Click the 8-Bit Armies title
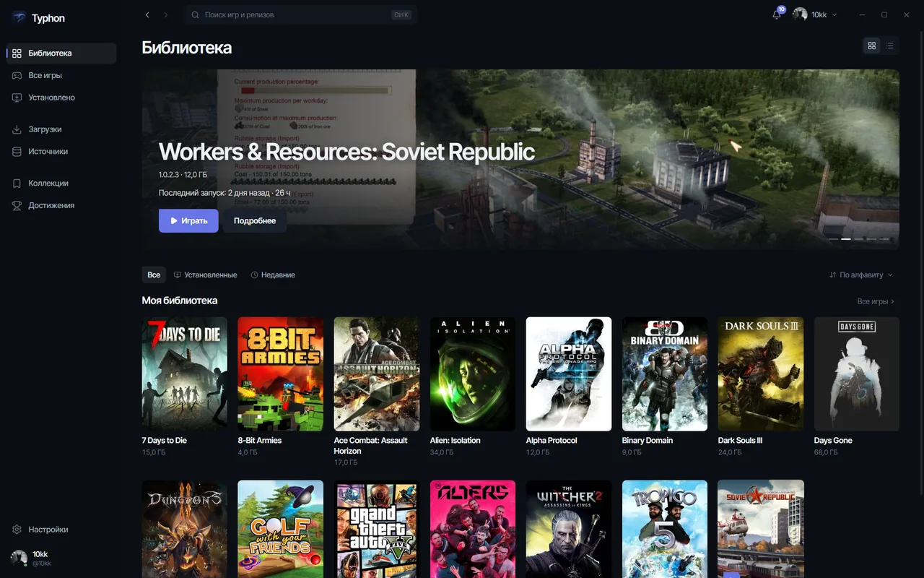The height and width of the screenshot is (578, 924). 260,441
